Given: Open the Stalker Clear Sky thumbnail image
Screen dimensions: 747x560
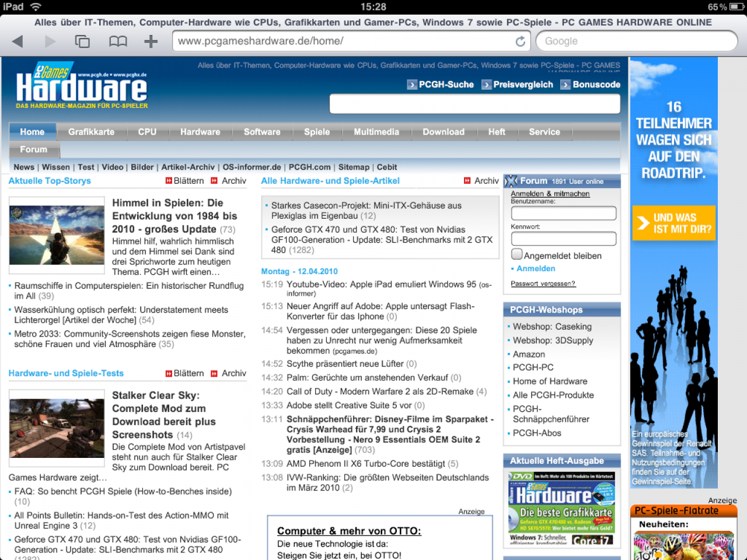Looking at the screenshot, I should pyautogui.click(x=57, y=428).
